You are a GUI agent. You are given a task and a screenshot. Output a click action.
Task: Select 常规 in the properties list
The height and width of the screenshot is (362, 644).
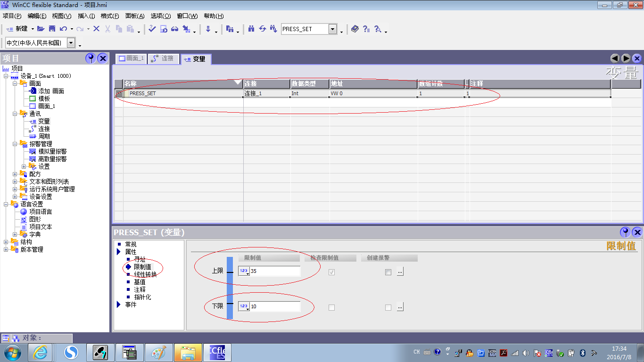(x=131, y=244)
